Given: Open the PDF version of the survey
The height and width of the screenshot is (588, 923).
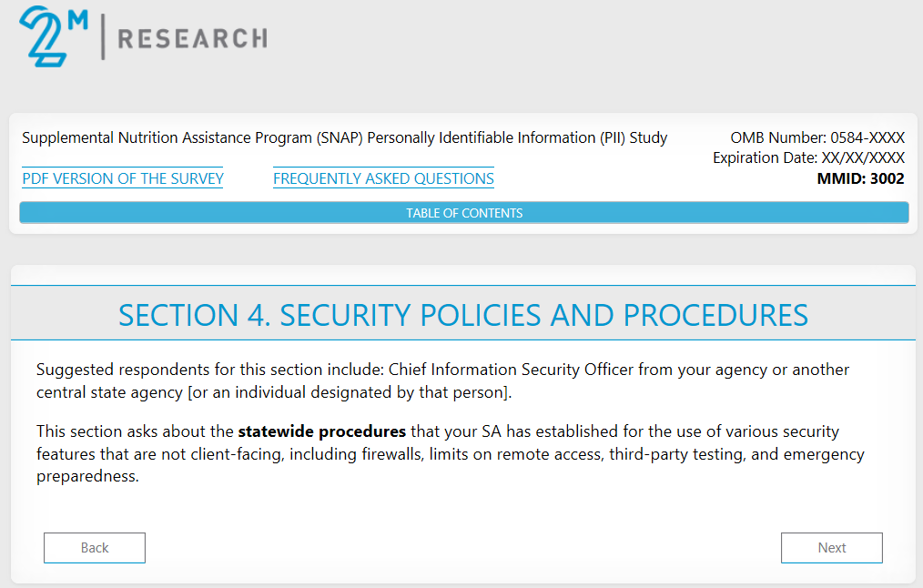Looking at the screenshot, I should click(x=123, y=178).
